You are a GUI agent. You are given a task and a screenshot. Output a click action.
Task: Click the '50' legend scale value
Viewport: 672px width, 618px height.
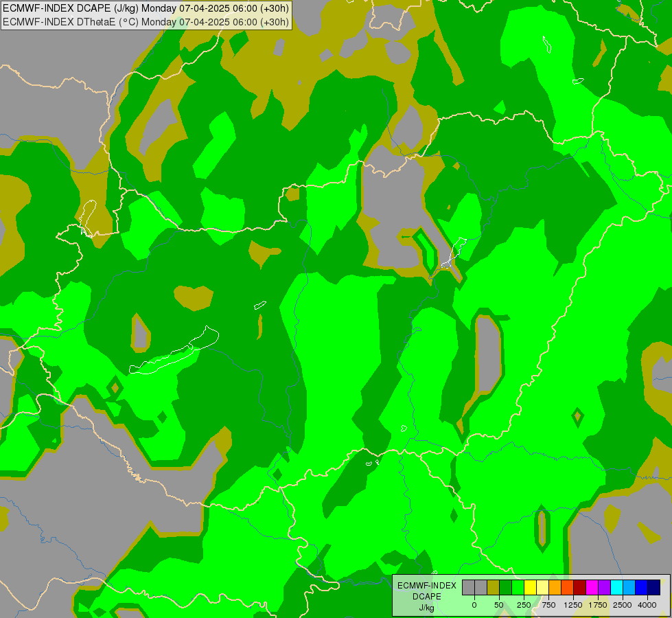(499, 605)
